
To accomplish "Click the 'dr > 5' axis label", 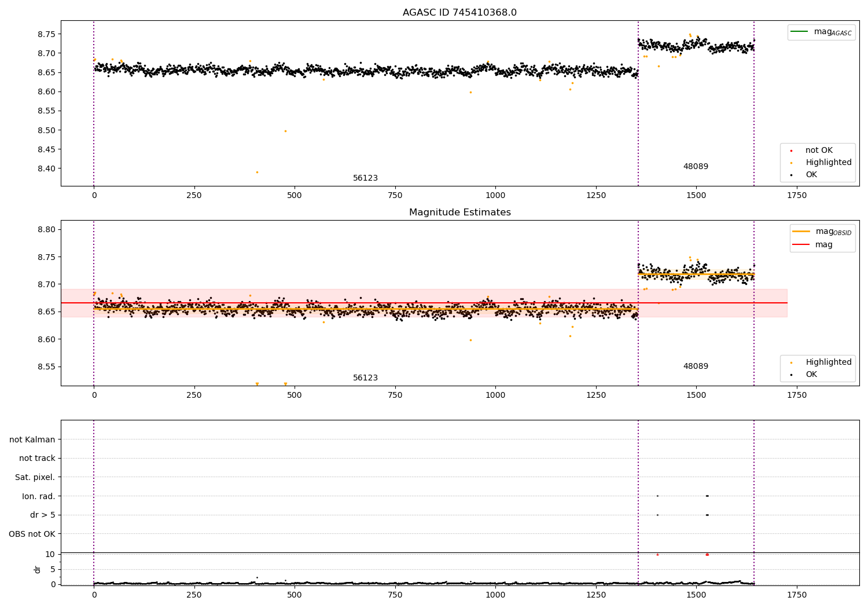I will [43, 515].
